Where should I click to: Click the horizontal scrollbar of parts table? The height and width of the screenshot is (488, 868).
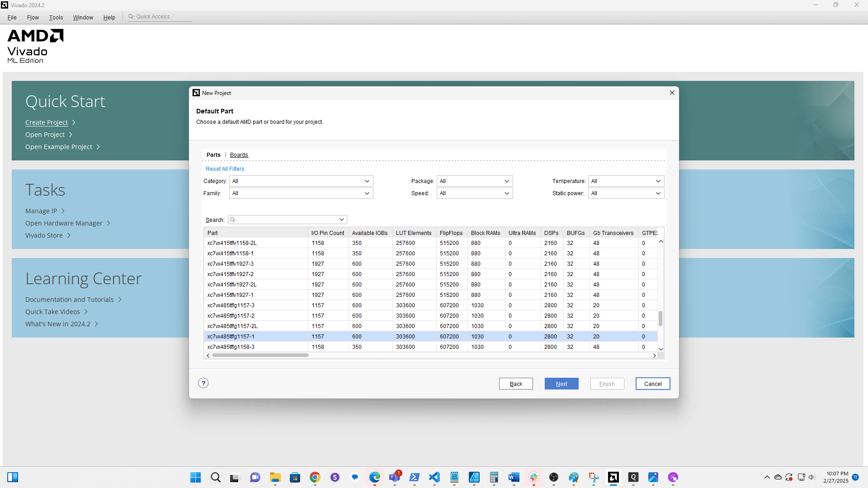pyautogui.click(x=260, y=356)
